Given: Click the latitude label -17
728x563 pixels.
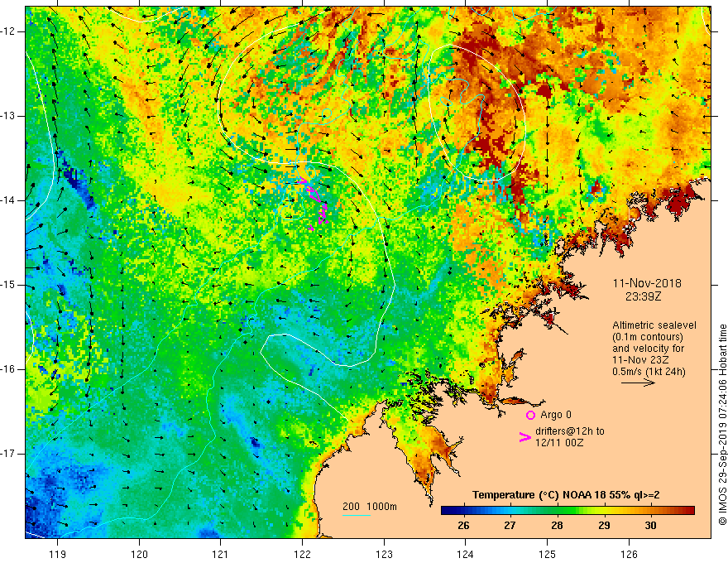Looking at the screenshot, I should tap(8, 454).
